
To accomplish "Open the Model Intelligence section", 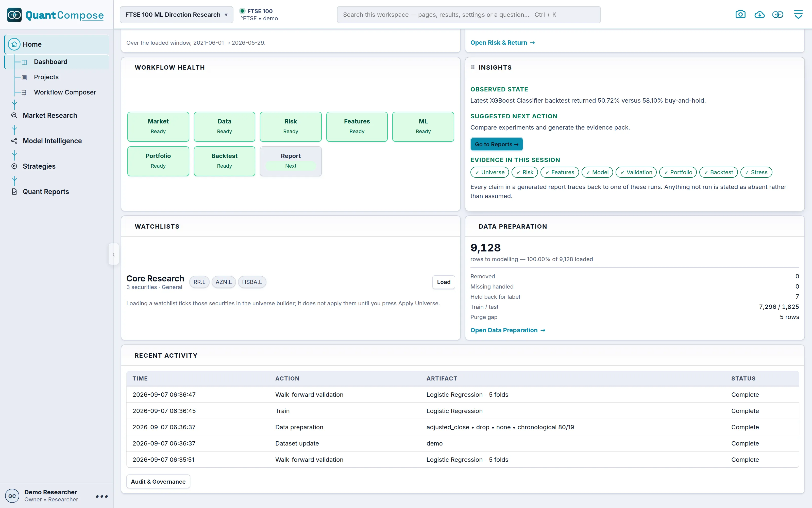I will point(52,141).
